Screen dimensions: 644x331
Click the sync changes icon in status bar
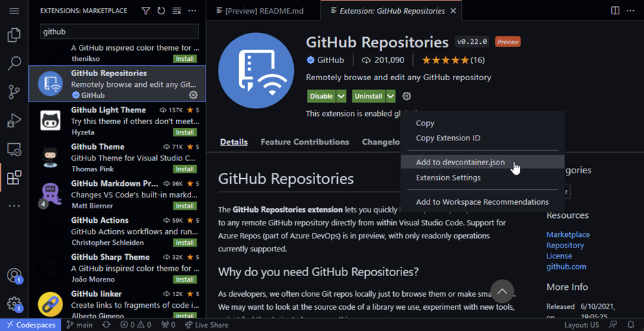pos(106,325)
